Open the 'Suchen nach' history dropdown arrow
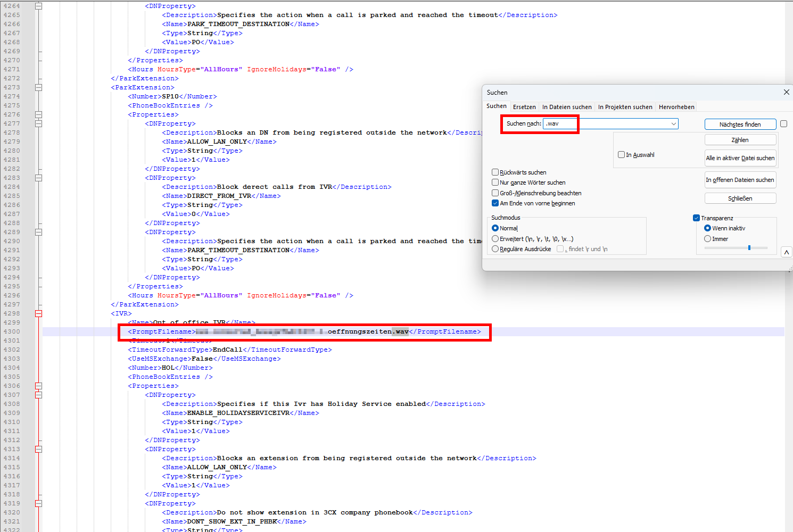 coord(673,124)
